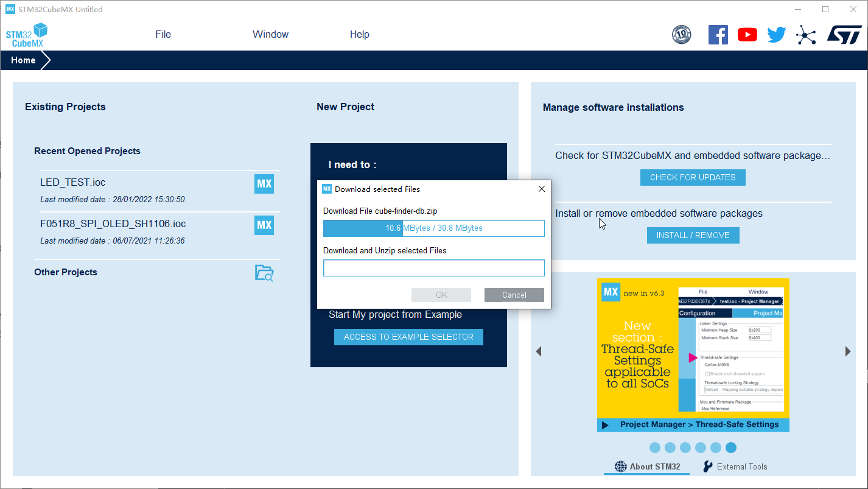The image size is (868, 489).
Task: Open the File menu
Action: pos(163,35)
